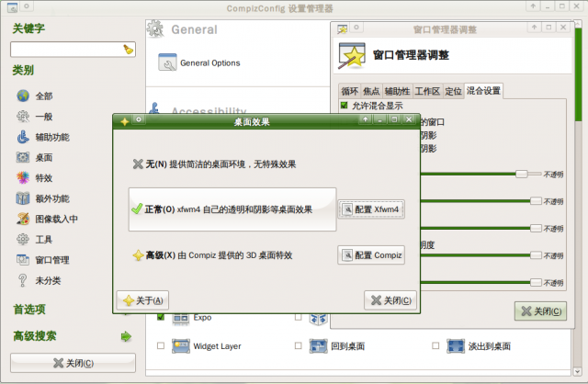Open the 淡出到桌面 plugin icon

(x=456, y=345)
